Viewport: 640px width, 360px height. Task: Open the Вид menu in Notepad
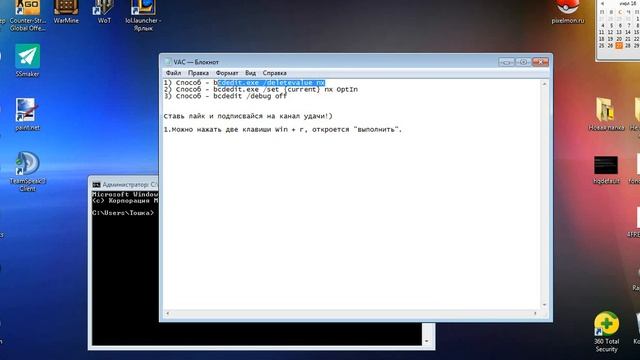coord(250,73)
